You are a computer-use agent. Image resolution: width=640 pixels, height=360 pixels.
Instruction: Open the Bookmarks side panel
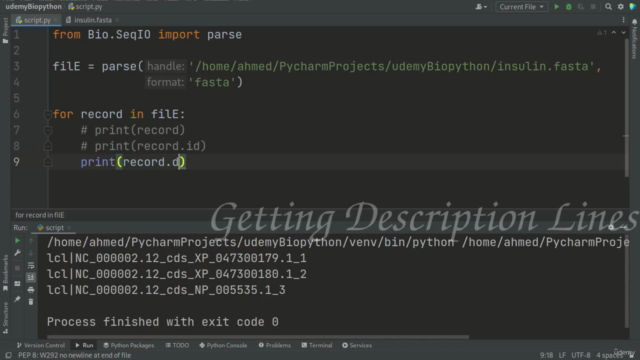[x=5, y=273]
